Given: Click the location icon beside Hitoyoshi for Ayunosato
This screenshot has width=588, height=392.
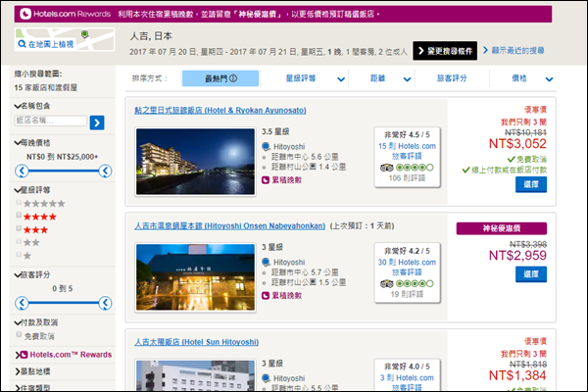Looking at the screenshot, I should pyautogui.click(x=266, y=146).
